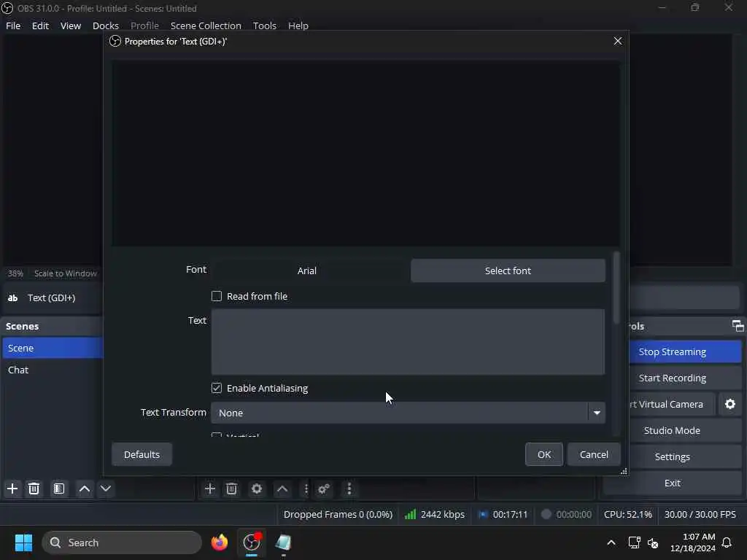
Task: Add a new scene with plus icon
Action: tap(12, 489)
